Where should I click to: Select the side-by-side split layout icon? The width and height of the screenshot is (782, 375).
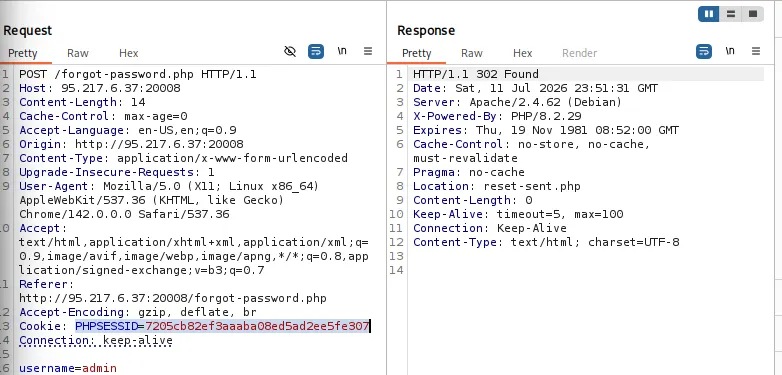(x=709, y=14)
